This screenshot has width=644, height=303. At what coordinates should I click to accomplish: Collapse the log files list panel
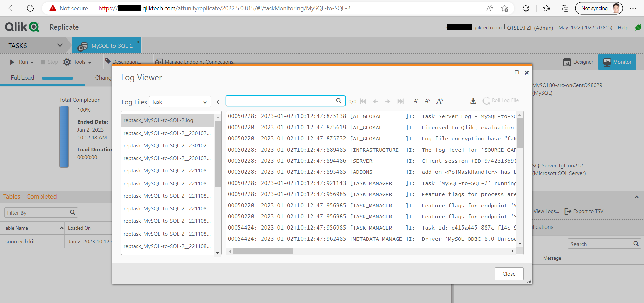pyautogui.click(x=217, y=102)
